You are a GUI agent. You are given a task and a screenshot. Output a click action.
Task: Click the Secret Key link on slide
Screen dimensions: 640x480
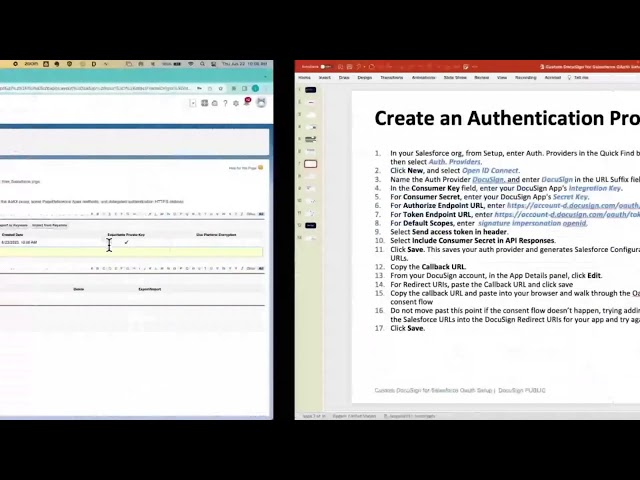571,197
